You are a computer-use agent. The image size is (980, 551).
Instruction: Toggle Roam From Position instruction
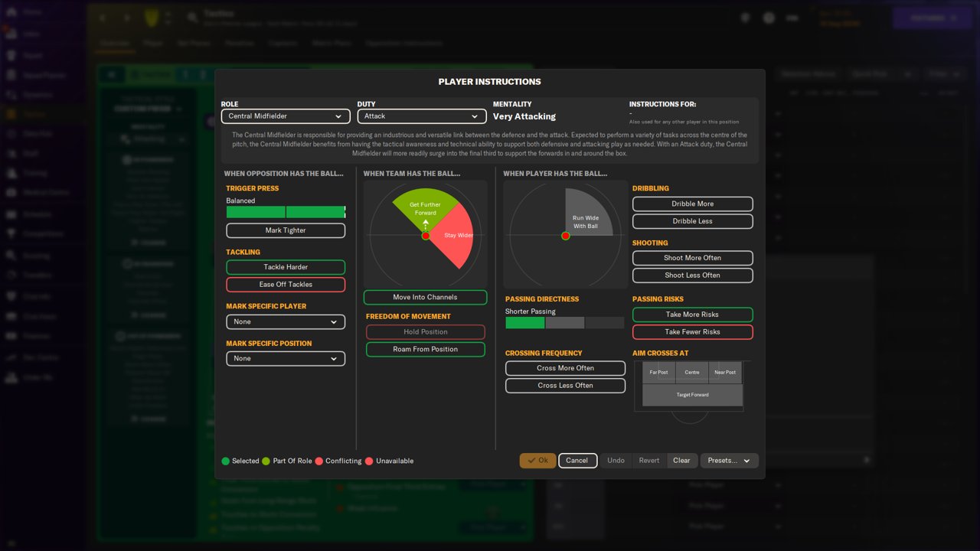(425, 349)
